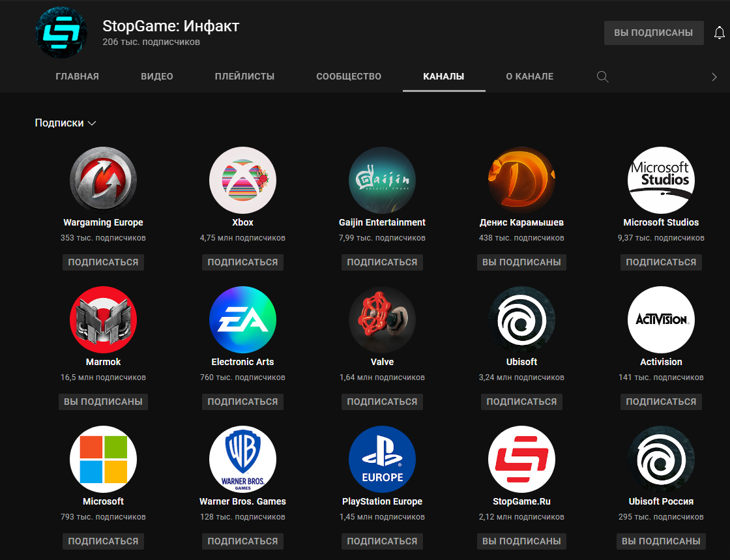Image resolution: width=730 pixels, height=560 pixels.
Task: Open the Ubisoft channel avatar
Action: tap(521, 320)
